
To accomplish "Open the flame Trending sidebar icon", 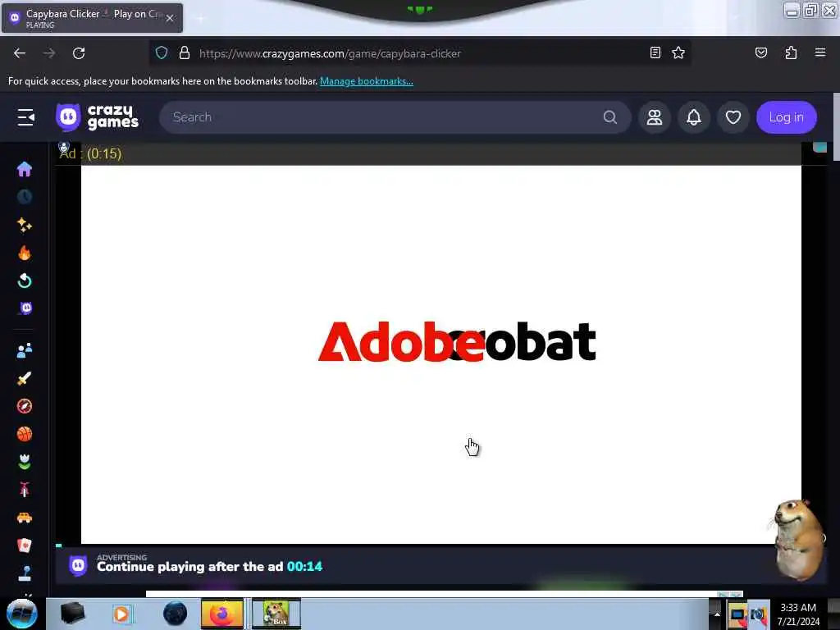I will tap(25, 253).
